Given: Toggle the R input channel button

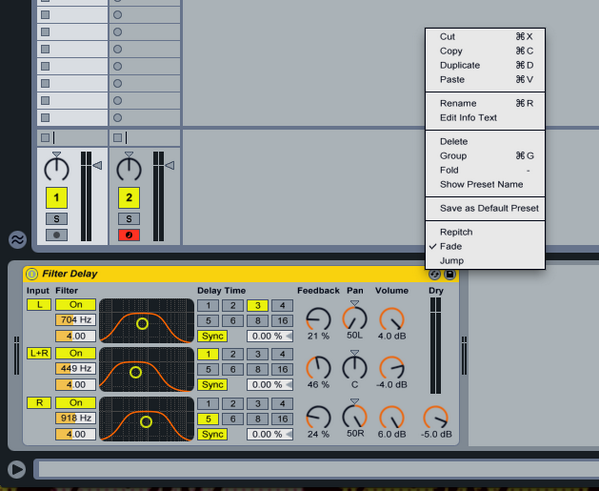Looking at the screenshot, I should click(39, 403).
